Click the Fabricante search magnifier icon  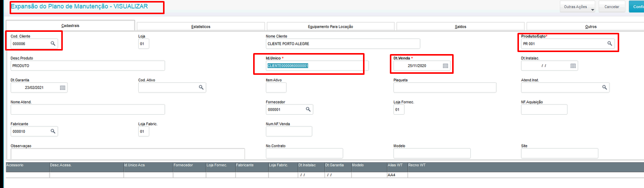point(53,131)
